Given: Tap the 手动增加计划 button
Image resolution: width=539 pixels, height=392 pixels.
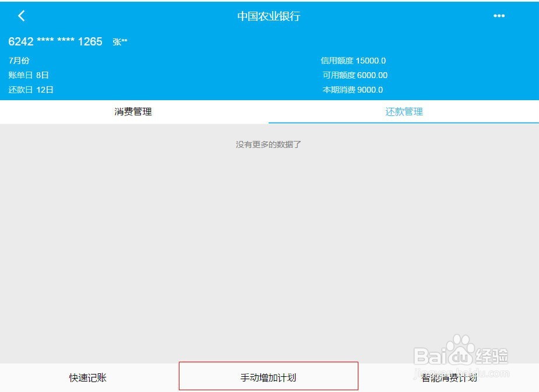Looking at the screenshot, I should pyautogui.click(x=269, y=376).
